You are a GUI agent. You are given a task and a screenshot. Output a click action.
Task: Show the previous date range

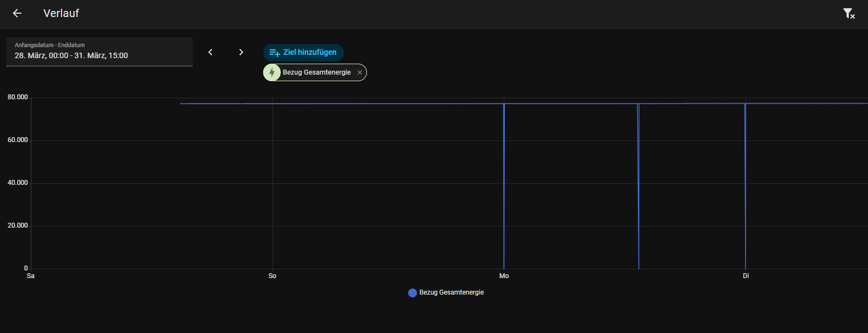[x=210, y=52]
